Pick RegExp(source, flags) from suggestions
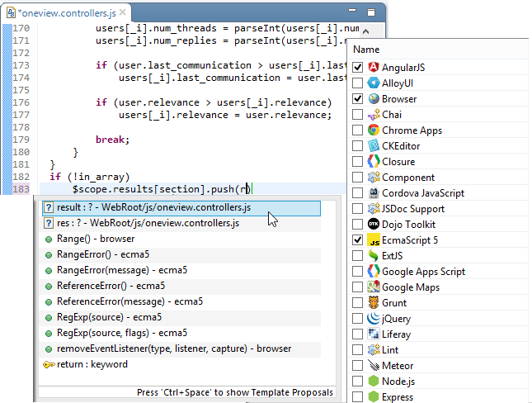 [x=122, y=333]
